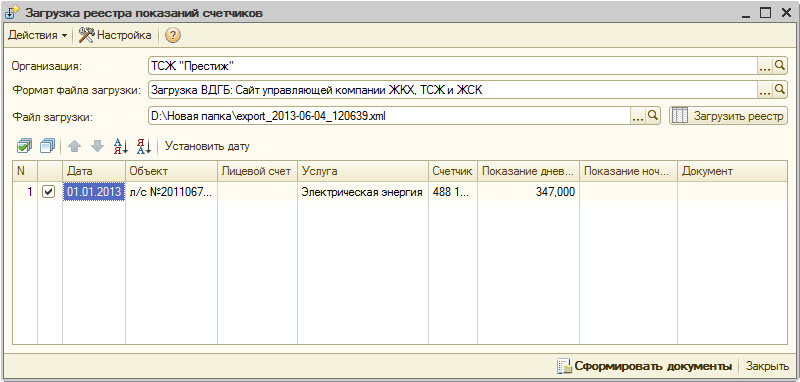Click the Организация field with ТСЖ "Престиж"
The height and width of the screenshot is (382, 800).
click(x=452, y=65)
